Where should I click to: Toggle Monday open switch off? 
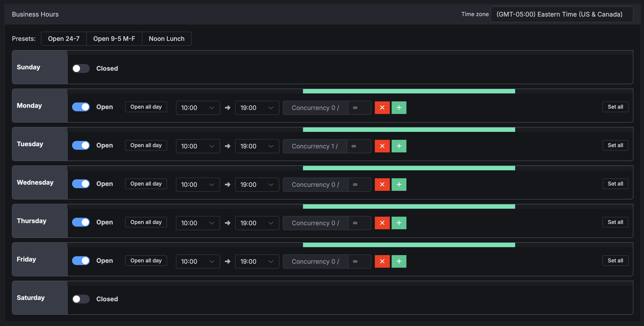pyautogui.click(x=81, y=107)
